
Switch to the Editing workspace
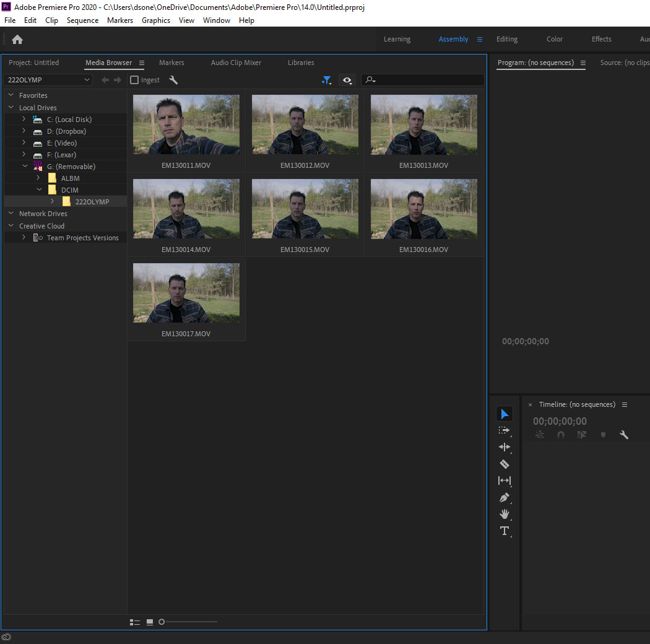click(x=506, y=39)
